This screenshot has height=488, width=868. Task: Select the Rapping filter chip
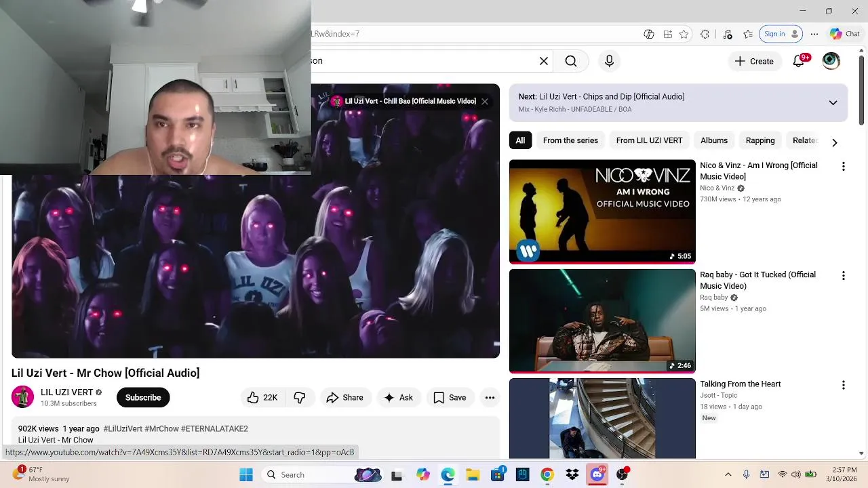pos(760,140)
